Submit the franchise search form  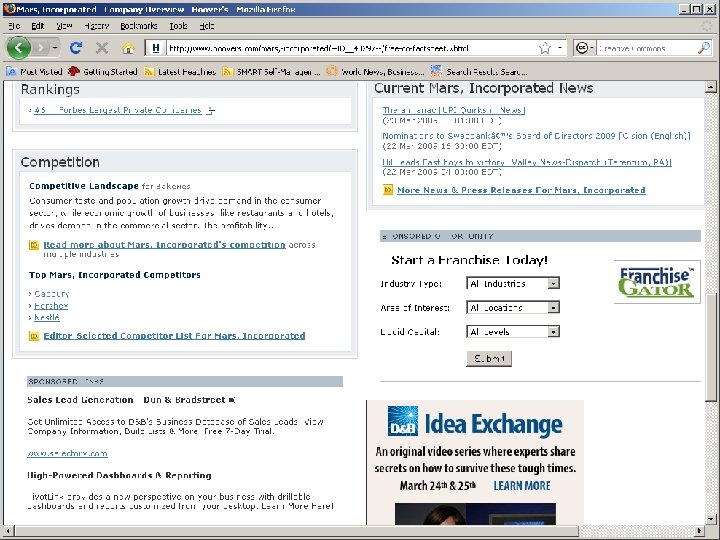coord(489,359)
